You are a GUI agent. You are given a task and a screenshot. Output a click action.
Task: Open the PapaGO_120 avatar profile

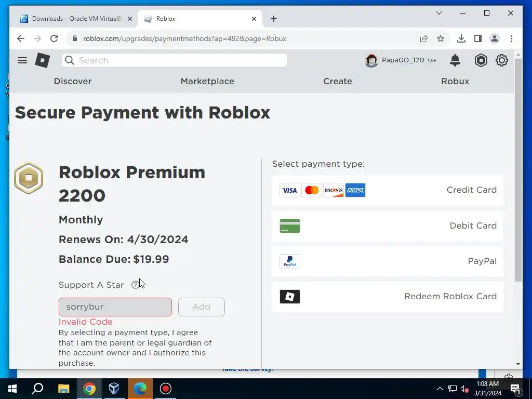[x=371, y=60]
